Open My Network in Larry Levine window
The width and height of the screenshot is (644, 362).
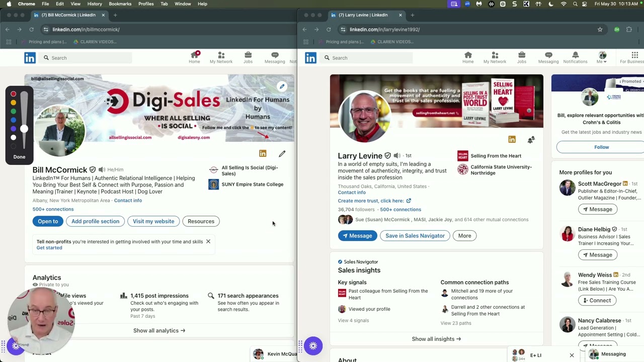495,57
